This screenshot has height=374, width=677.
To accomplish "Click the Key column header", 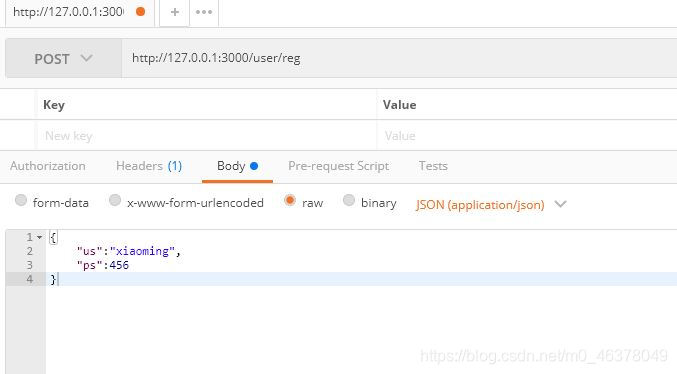I will pos(54,105).
